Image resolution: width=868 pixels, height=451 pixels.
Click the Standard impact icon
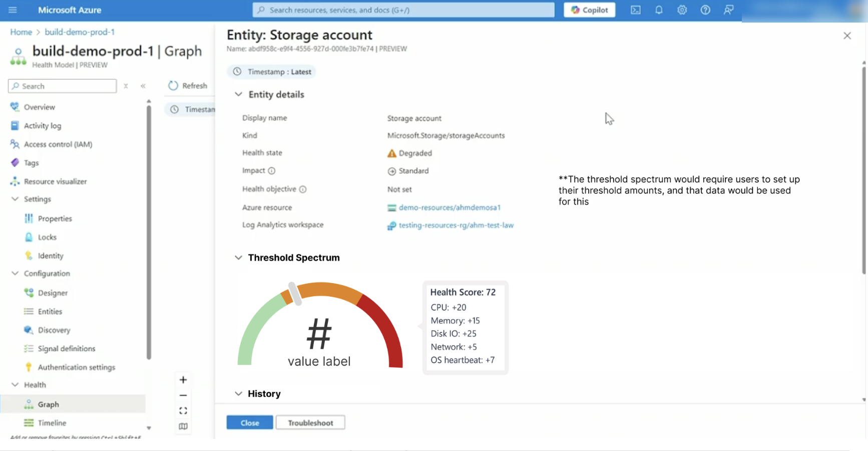click(392, 171)
